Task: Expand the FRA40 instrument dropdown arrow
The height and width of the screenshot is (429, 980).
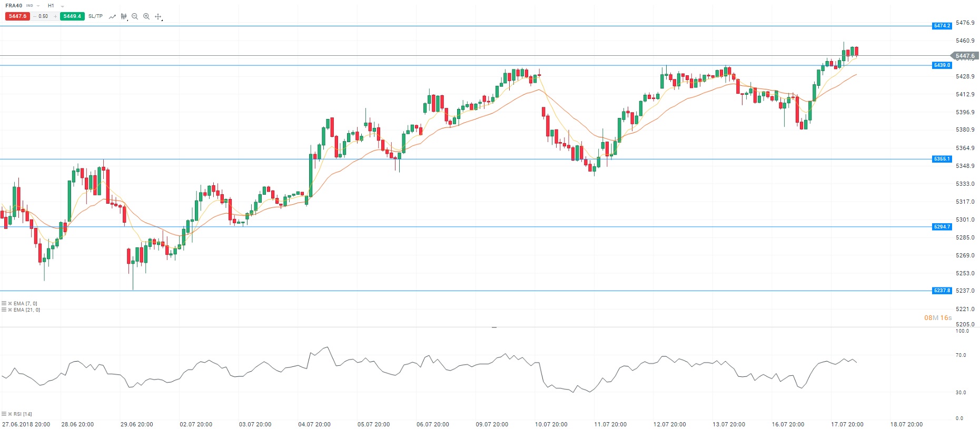Action: (x=38, y=6)
